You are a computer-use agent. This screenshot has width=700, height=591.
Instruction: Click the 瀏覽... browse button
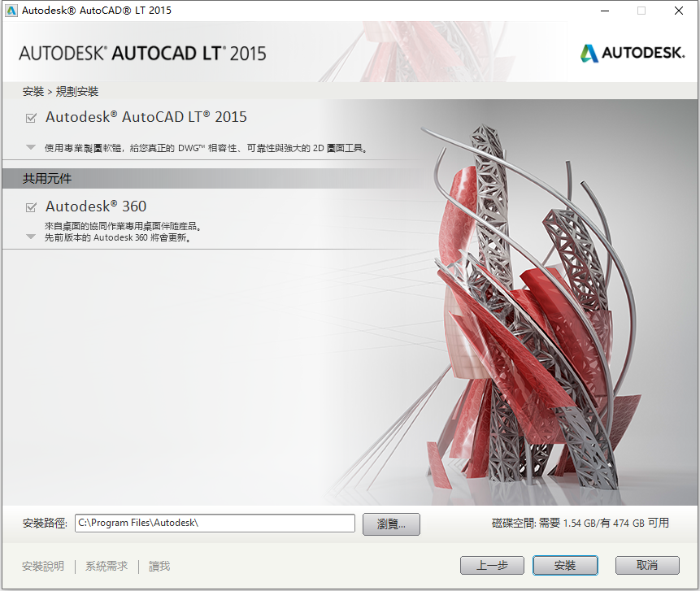(x=391, y=524)
